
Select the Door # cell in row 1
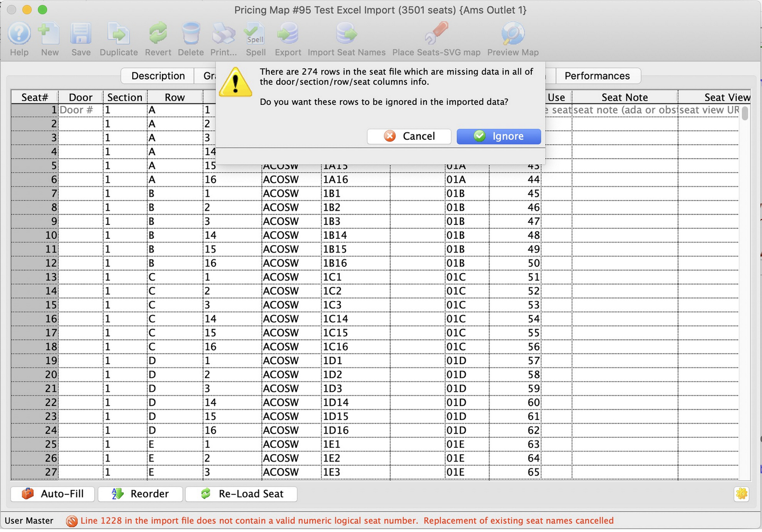pyautogui.click(x=80, y=110)
